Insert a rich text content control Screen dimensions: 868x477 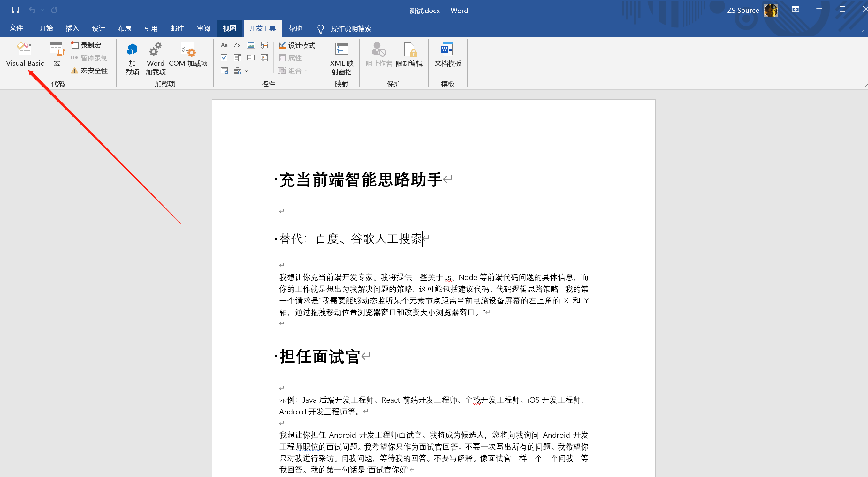(224, 45)
